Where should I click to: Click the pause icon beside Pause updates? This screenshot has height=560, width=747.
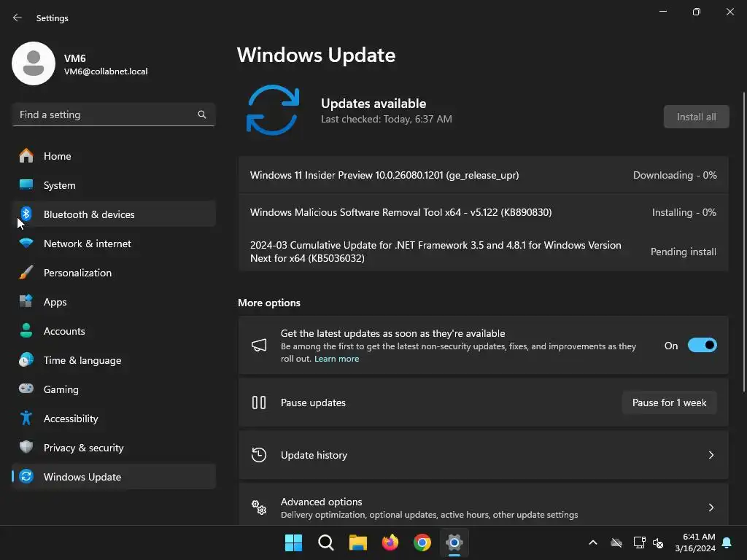pyautogui.click(x=259, y=402)
